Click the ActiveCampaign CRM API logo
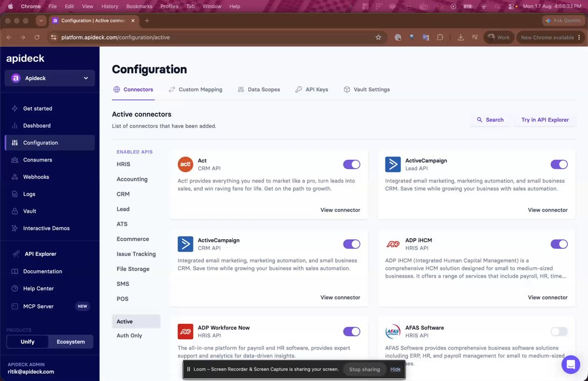 [185, 244]
